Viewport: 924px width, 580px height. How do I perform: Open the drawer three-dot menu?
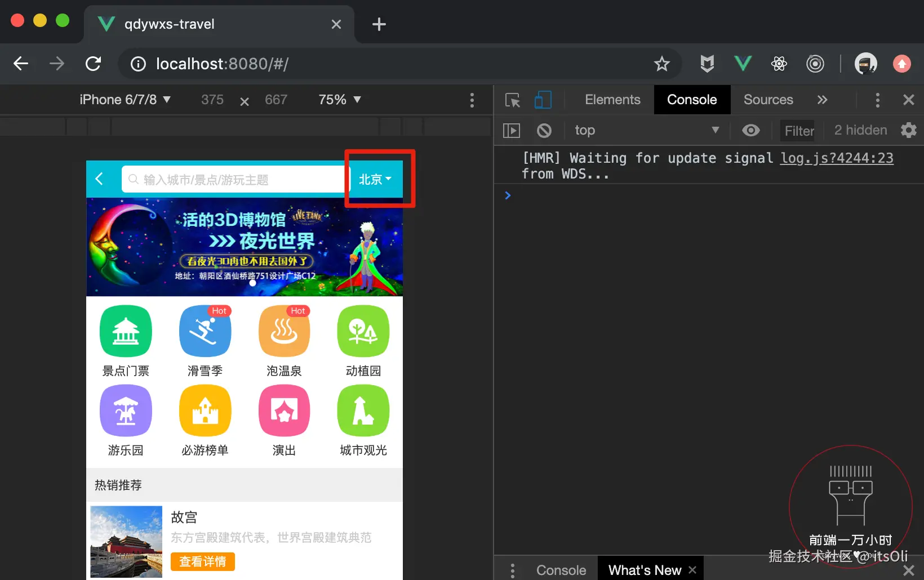512,570
